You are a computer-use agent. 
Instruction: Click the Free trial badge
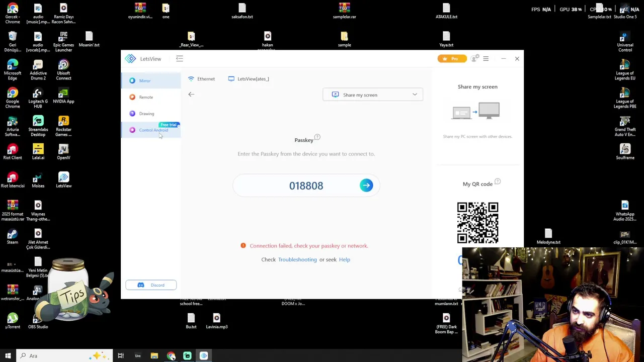(169, 125)
